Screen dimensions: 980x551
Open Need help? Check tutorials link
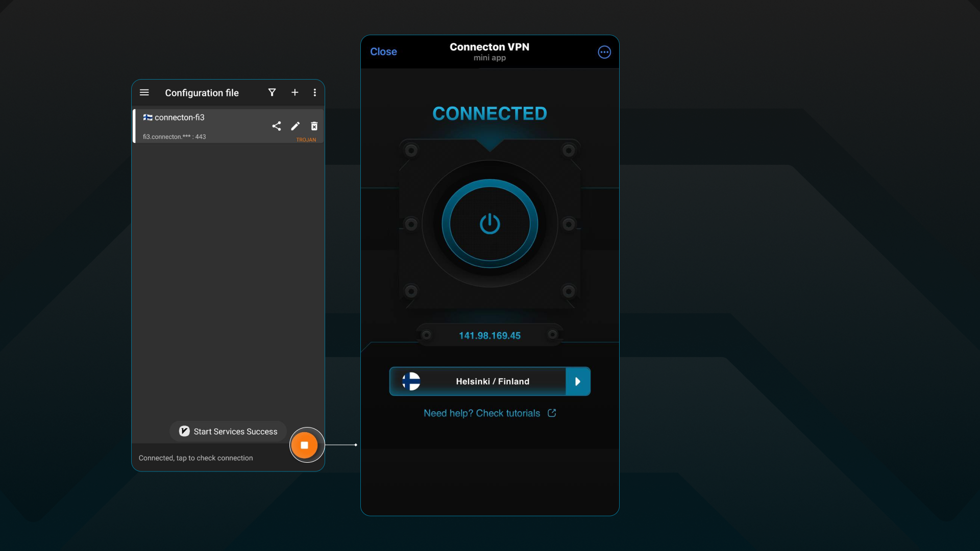[481, 413]
